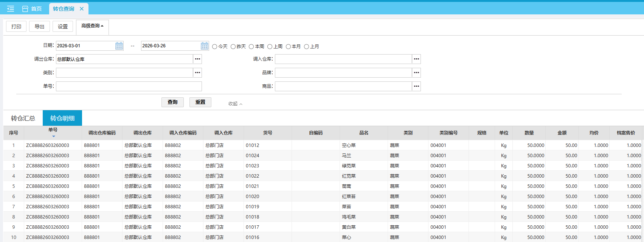Click the ellipsis next to 调入仓库 field

[x=416, y=59]
